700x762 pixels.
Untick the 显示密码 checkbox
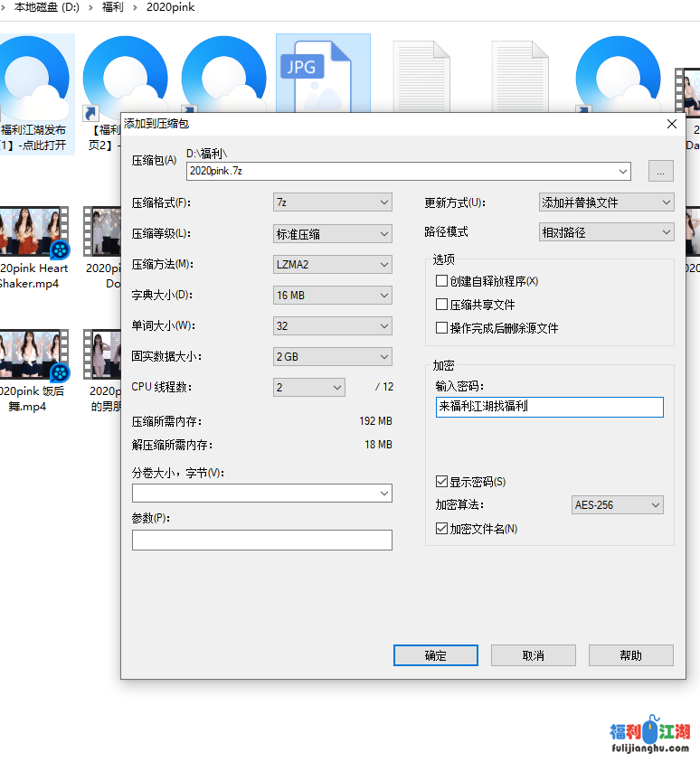coord(442,482)
